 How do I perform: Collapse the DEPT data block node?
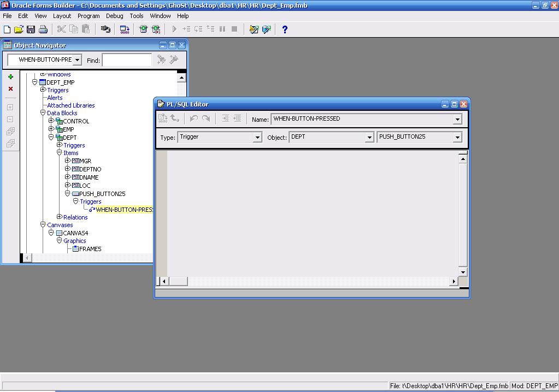tap(51, 137)
